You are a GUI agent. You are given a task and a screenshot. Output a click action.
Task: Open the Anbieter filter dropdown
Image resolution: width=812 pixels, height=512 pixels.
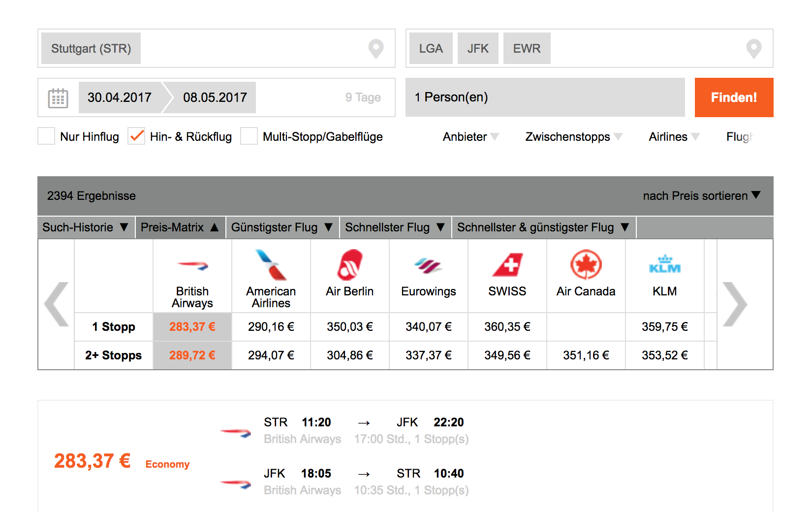point(471,137)
